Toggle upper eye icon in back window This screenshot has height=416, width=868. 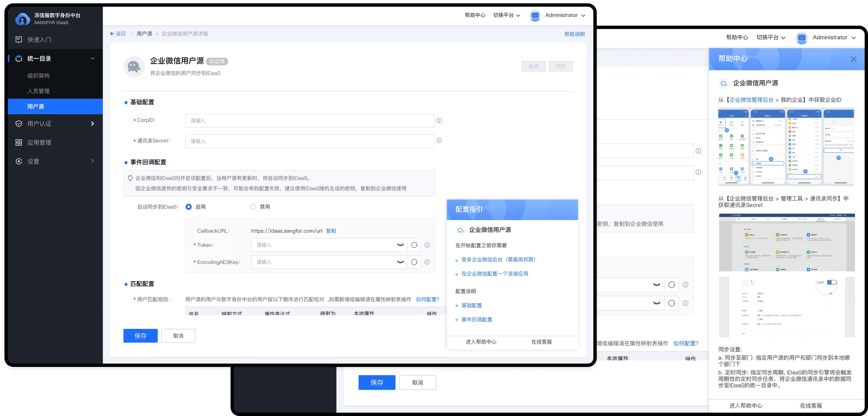pos(657,285)
